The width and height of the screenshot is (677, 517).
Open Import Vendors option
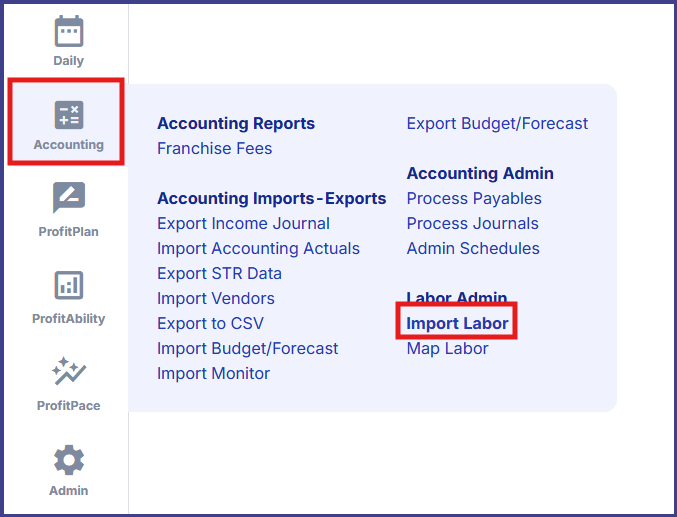click(215, 299)
